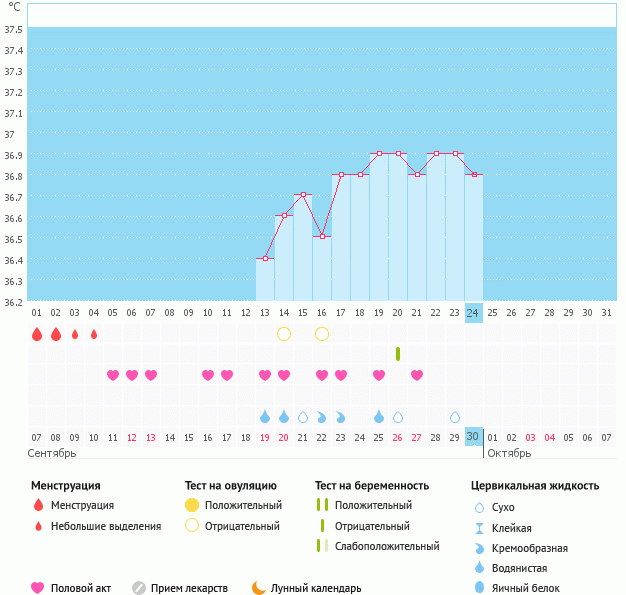Click the Половой акт heart legend icon
This screenshot has height=595, width=626.
[39, 588]
